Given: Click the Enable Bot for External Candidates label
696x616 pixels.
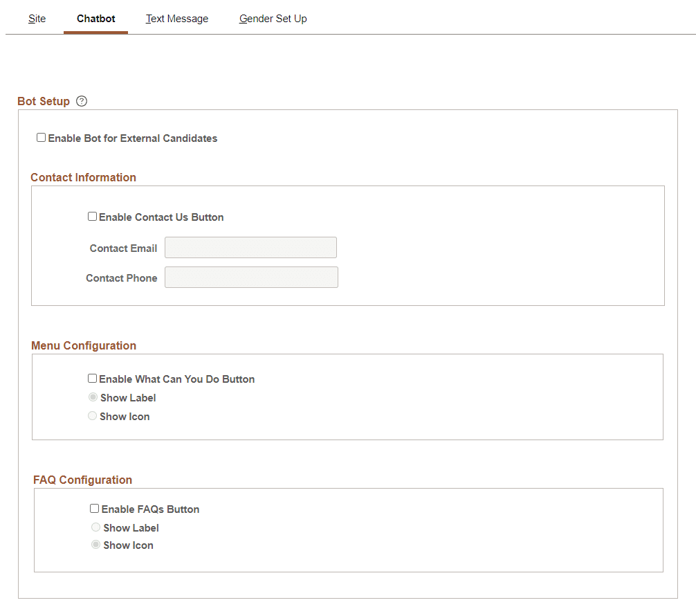Looking at the screenshot, I should (132, 138).
